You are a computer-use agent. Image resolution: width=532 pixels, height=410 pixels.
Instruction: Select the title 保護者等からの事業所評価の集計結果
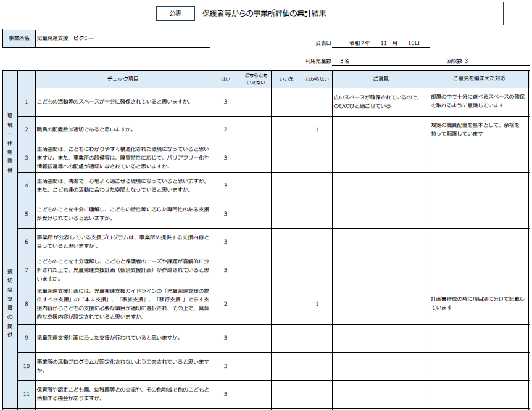click(264, 13)
